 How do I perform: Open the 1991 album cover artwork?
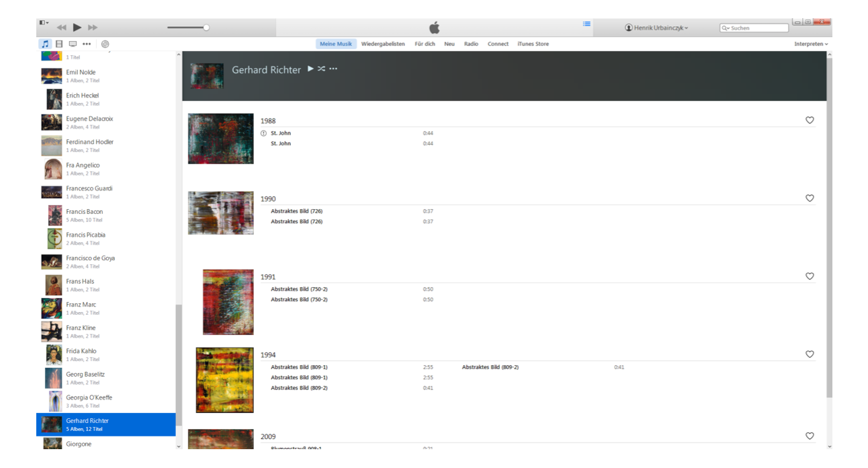(x=228, y=302)
